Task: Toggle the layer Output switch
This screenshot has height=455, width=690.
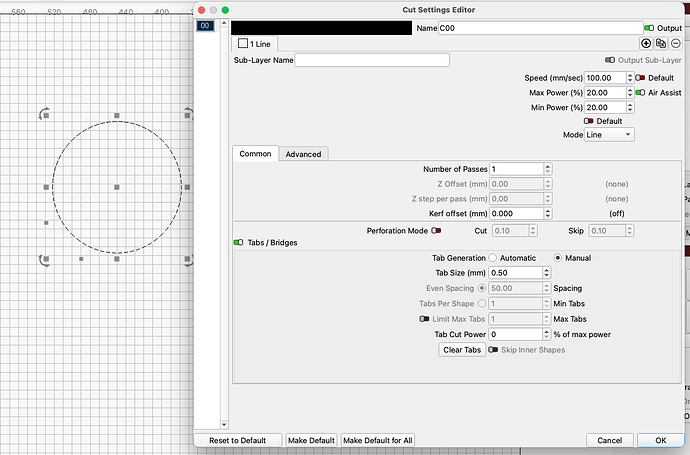Action: click(649, 28)
